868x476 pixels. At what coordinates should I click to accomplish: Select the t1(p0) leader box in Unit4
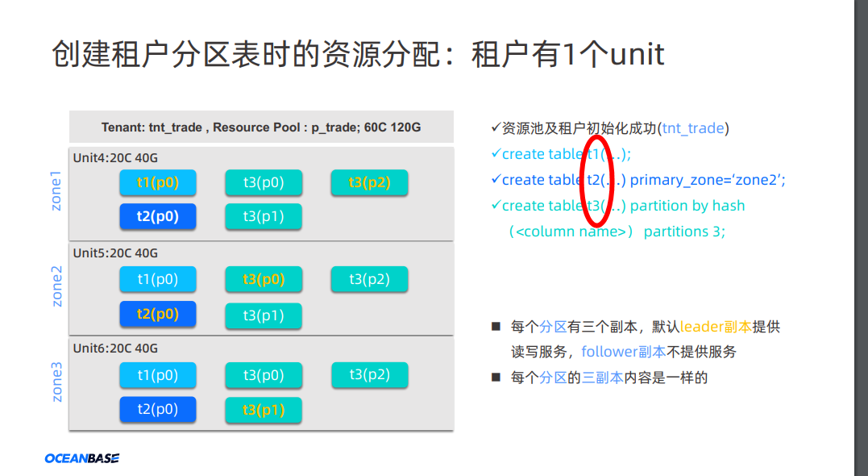[158, 183]
